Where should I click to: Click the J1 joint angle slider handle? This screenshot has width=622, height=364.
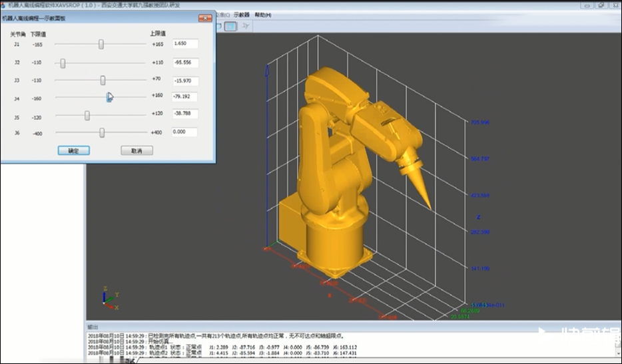101,44
